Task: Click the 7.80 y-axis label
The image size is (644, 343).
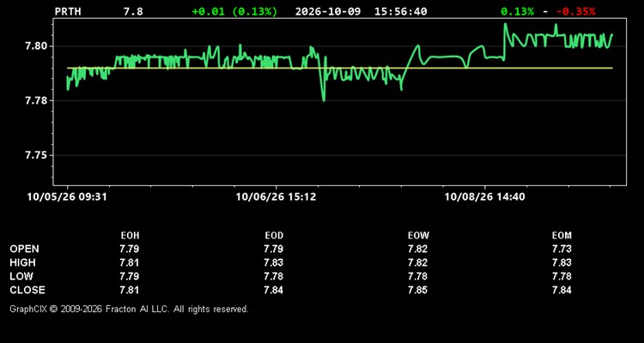Action: pyautogui.click(x=36, y=46)
